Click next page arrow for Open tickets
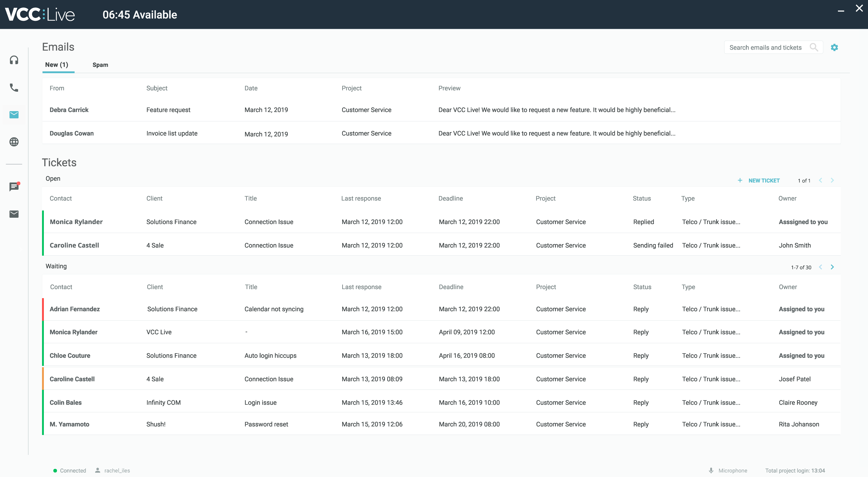The width and height of the screenshot is (868, 477). pos(832,180)
